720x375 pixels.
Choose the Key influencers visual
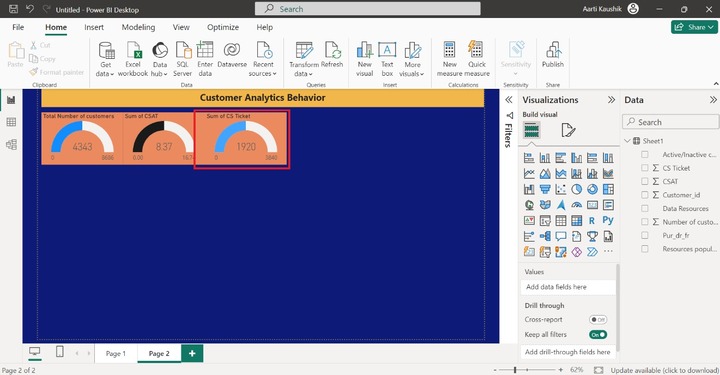point(529,236)
